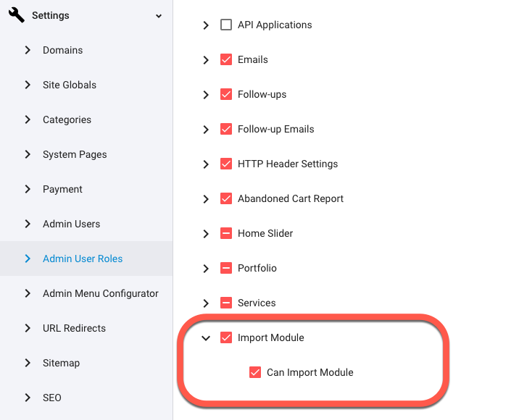The image size is (519, 420).
Task: Expand Follow-up Emails permissions
Action: click(206, 130)
